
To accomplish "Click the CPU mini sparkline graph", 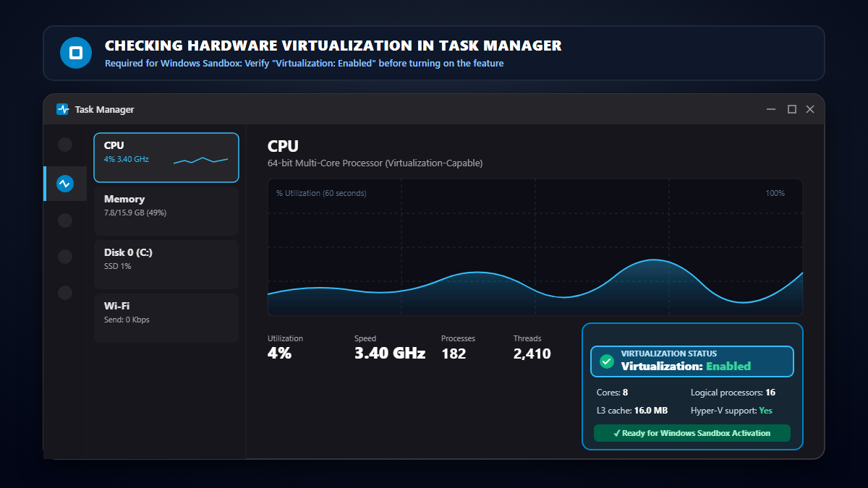I will pos(201,160).
